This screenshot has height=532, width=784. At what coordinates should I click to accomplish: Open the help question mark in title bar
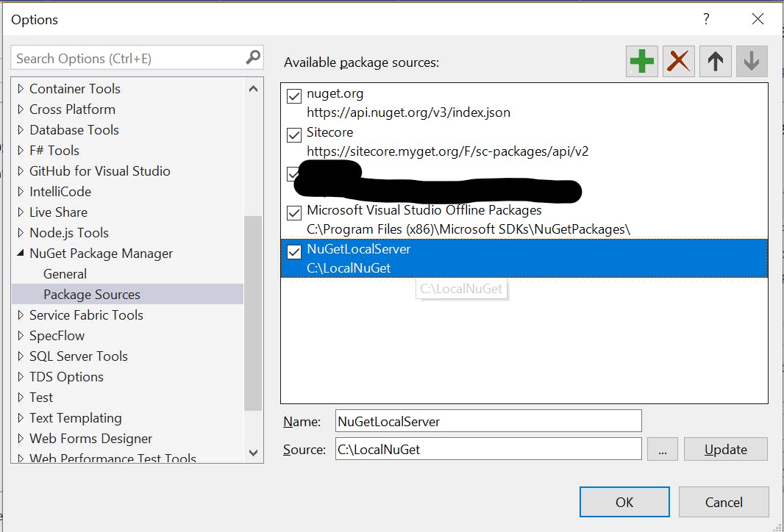pos(706,19)
